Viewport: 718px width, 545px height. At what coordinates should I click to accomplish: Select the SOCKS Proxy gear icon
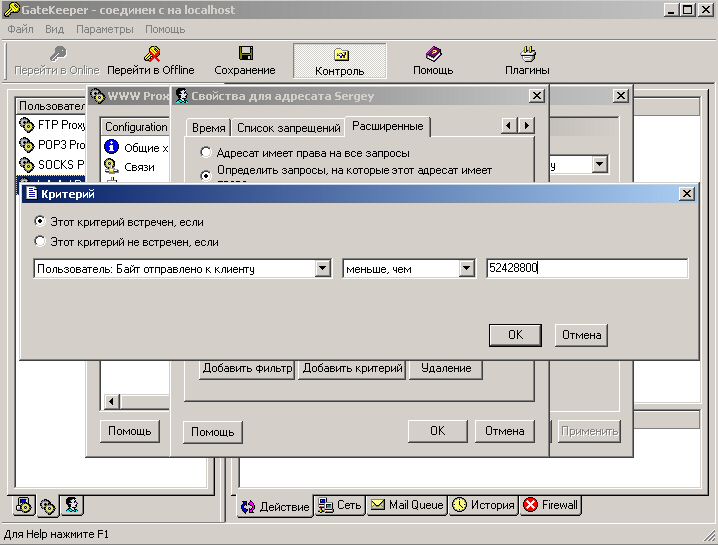27,164
